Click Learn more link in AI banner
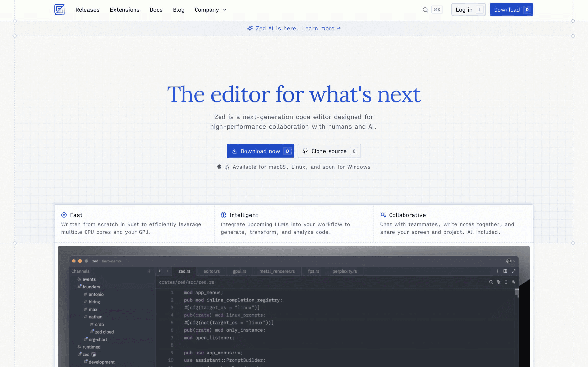 pyautogui.click(x=321, y=28)
